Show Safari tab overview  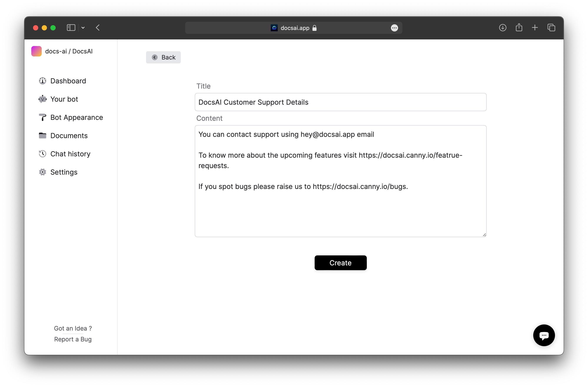[551, 28]
